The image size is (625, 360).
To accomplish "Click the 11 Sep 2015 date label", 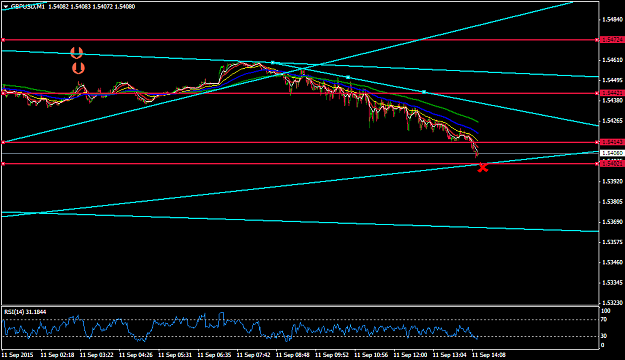I will tap(17, 355).
